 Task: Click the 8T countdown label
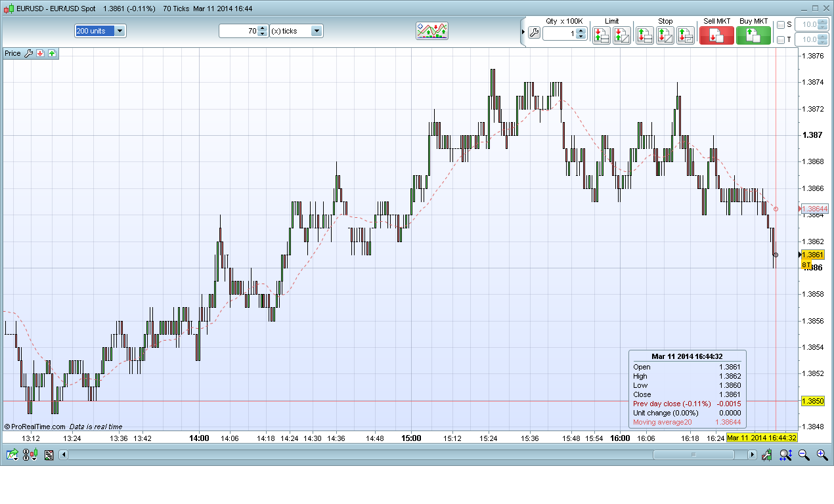(806, 264)
